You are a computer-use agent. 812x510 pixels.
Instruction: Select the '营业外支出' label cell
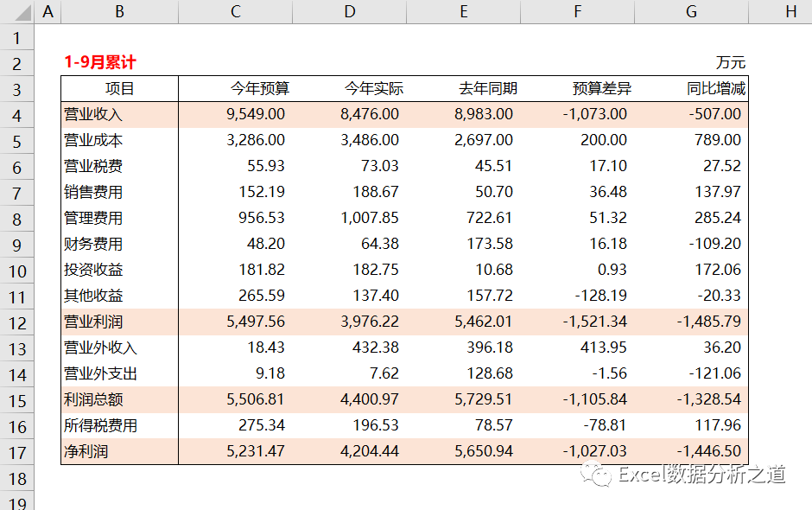(119, 373)
